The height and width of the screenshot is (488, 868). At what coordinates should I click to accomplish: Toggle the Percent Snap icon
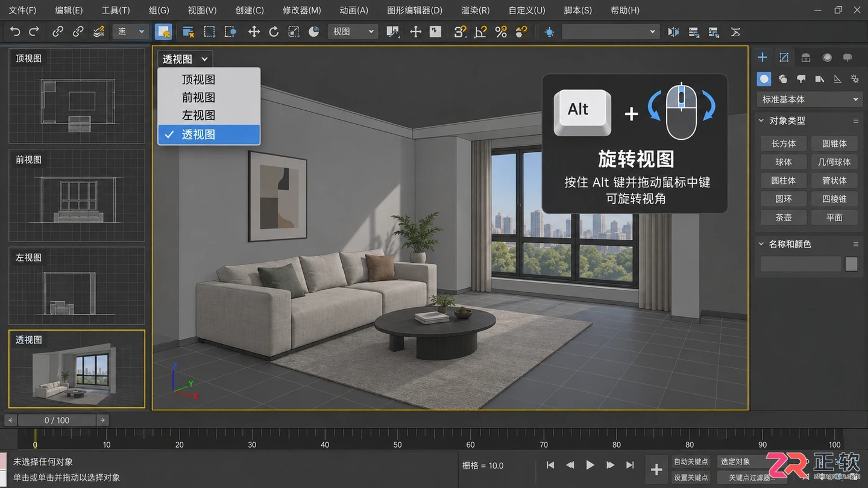[x=501, y=32]
